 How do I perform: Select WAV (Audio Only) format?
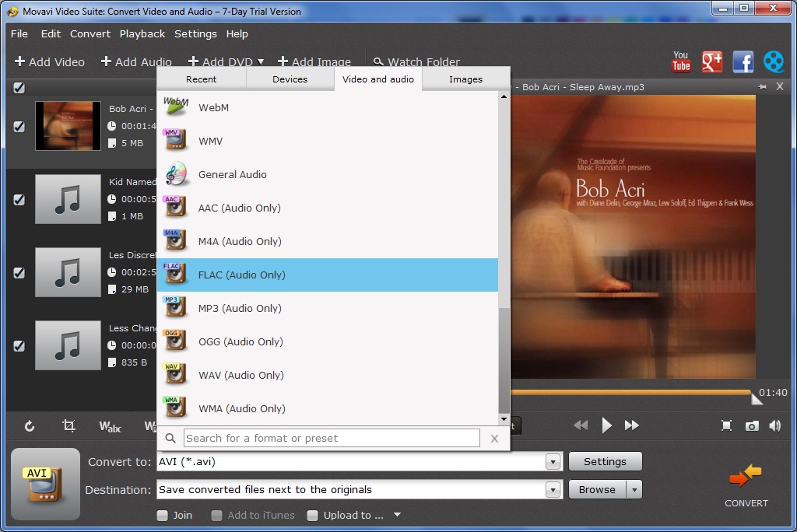(x=328, y=376)
